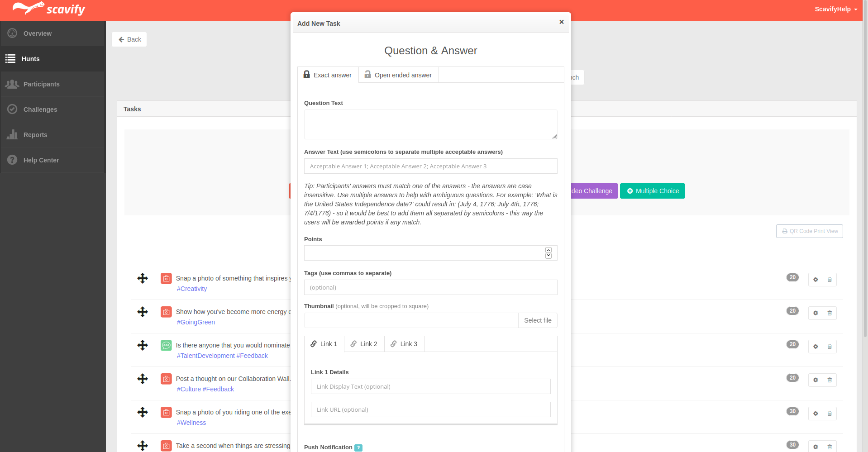
Task: Click photo icon of GoingGreen task
Action: pyautogui.click(x=166, y=312)
